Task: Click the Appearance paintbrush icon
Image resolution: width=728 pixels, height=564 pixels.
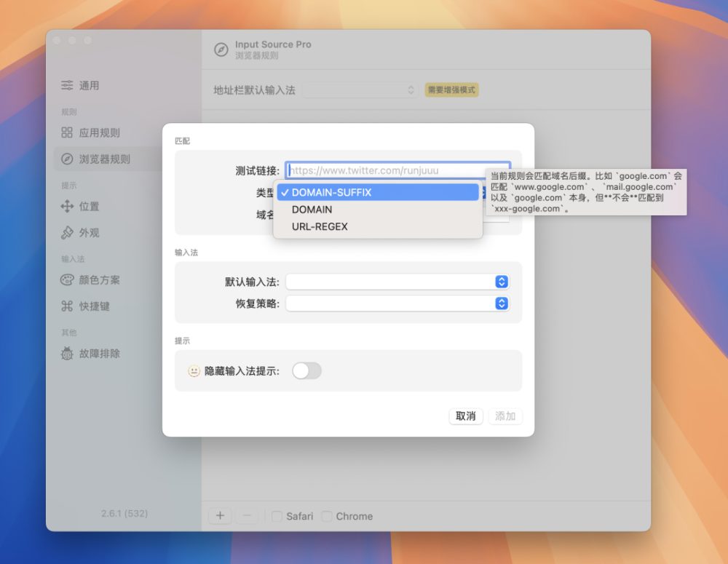Action: pyautogui.click(x=67, y=233)
